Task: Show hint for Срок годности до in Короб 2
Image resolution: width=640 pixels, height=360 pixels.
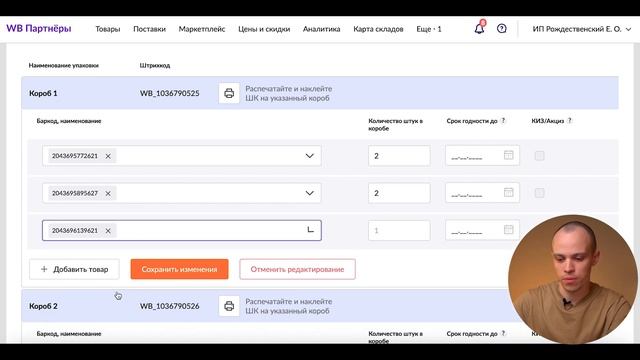Action: 503,333
